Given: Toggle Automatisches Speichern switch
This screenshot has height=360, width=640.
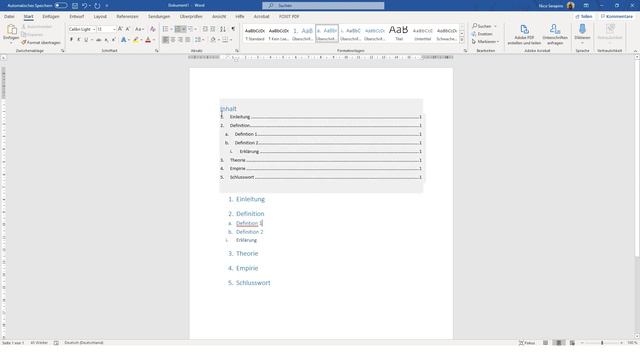Looking at the screenshot, I should coord(61,6).
